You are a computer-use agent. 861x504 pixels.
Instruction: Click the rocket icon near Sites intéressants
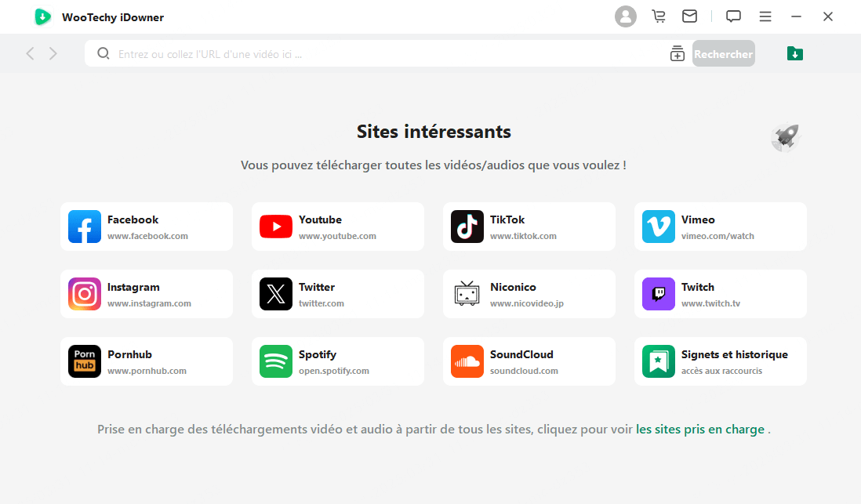784,136
